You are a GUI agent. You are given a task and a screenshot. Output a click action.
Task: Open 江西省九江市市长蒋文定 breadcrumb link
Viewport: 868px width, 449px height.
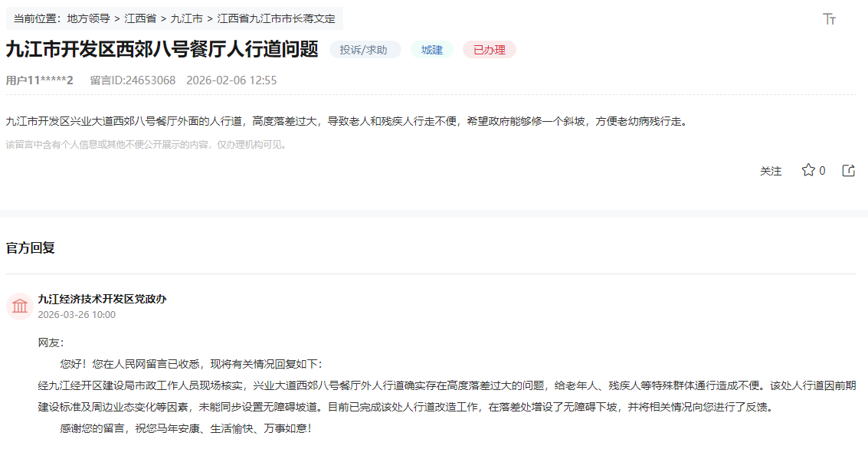[276, 18]
